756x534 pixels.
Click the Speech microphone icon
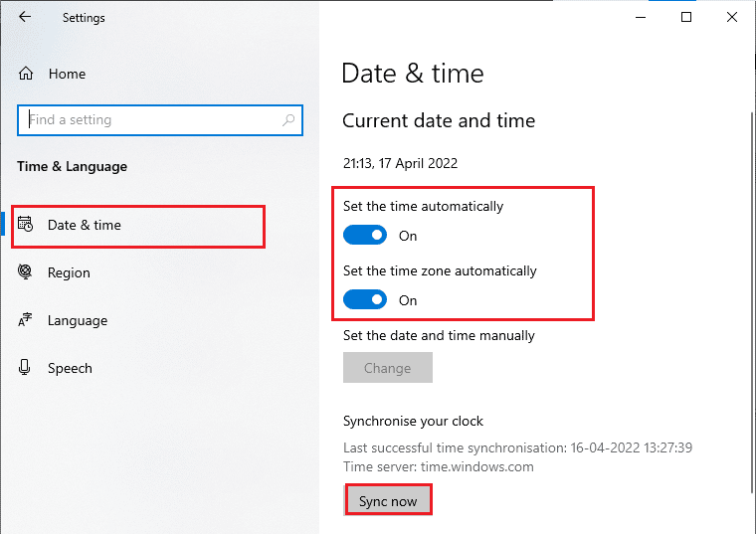pyautogui.click(x=25, y=367)
